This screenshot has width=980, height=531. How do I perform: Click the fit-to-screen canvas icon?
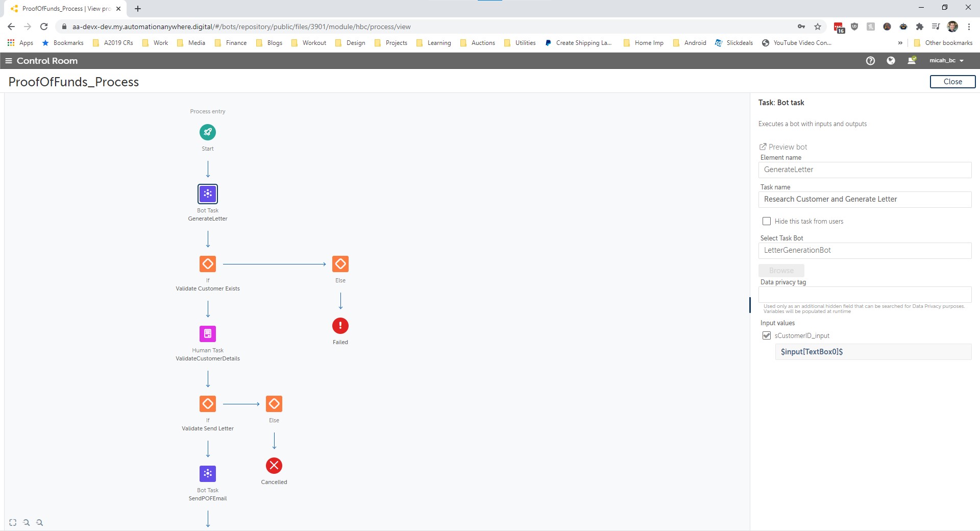pyautogui.click(x=13, y=522)
